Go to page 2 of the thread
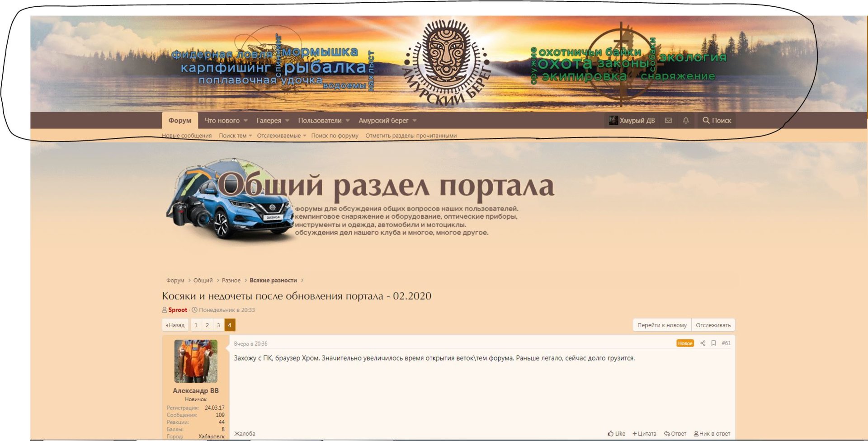The height and width of the screenshot is (441, 868). (207, 325)
